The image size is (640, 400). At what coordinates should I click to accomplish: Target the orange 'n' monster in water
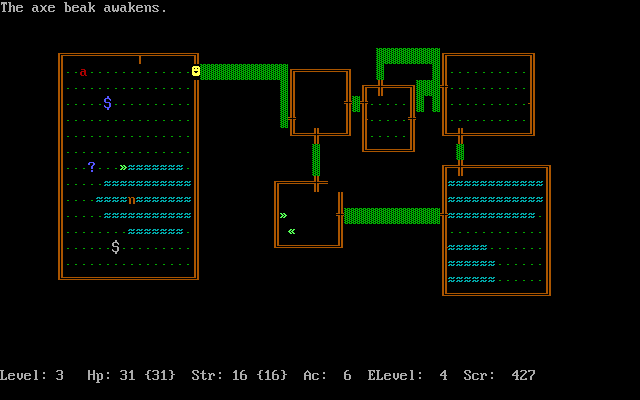(131, 200)
